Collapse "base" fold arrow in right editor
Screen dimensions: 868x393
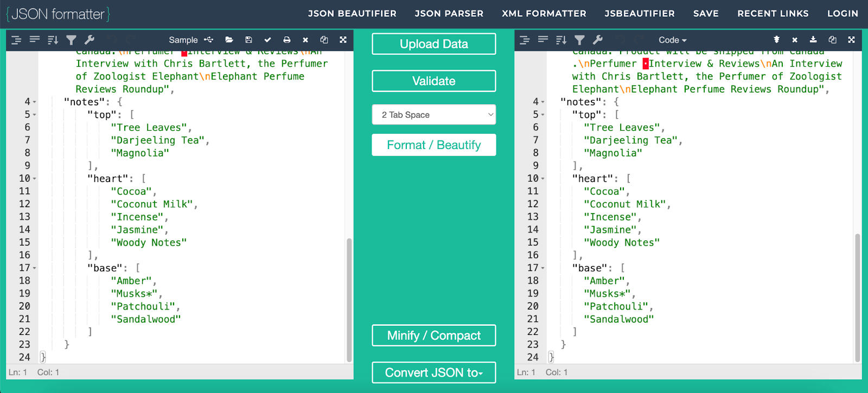pyautogui.click(x=543, y=268)
